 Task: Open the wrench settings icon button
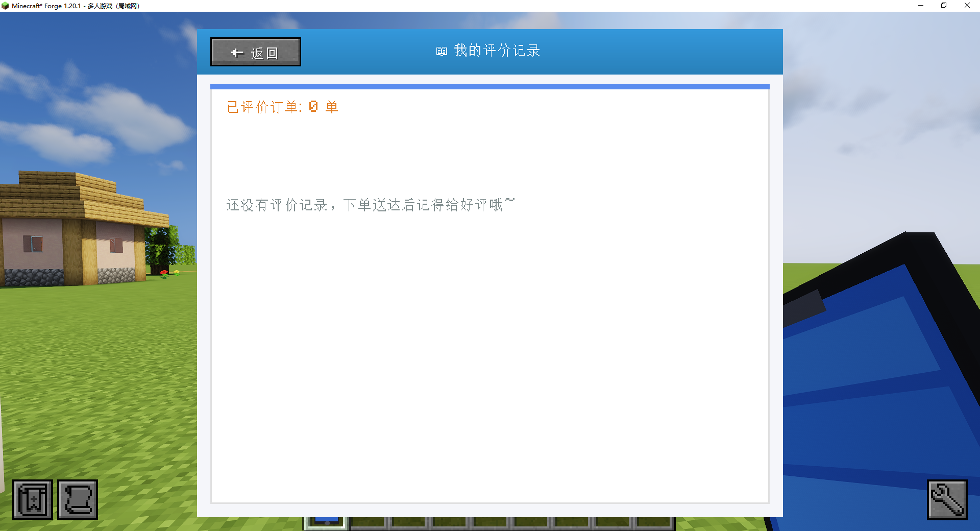tap(947, 500)
